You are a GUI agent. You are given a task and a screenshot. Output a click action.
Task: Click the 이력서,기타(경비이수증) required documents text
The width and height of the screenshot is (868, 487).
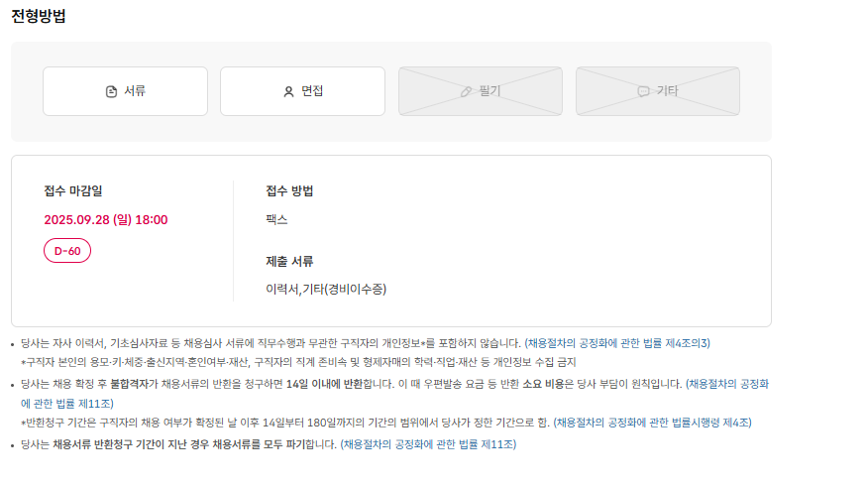pyautogui.click(x=326, y=290)
